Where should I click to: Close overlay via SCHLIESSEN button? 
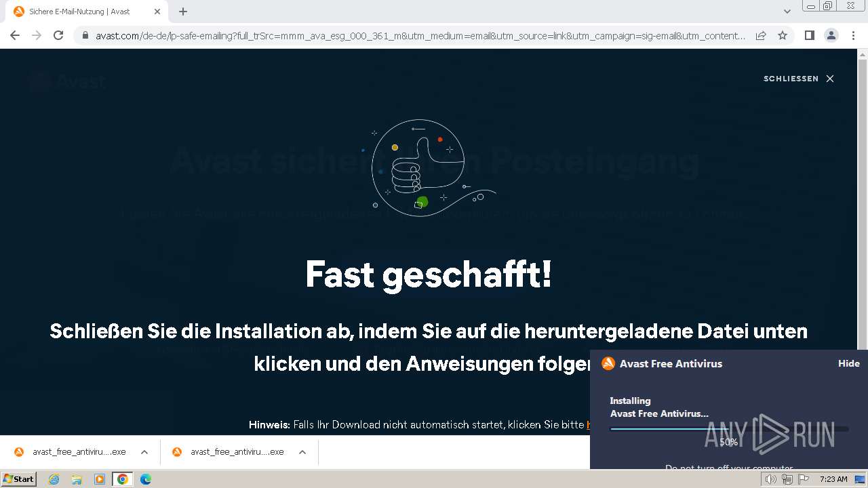click(x=798, y=79)
